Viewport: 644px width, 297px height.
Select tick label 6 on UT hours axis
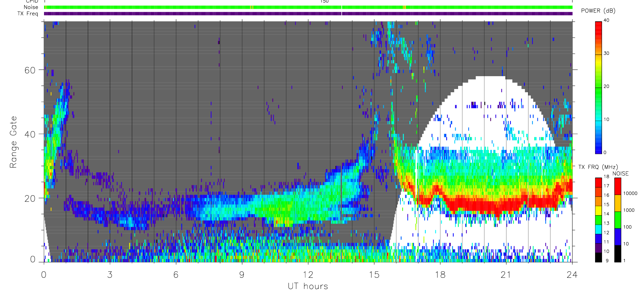click(x=176, y=275)
